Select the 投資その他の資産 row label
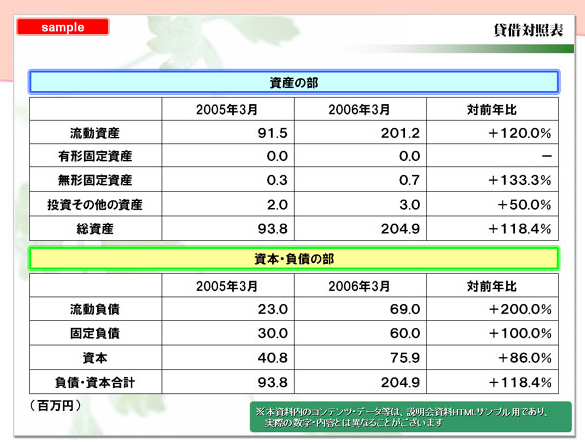 tap(95, 205)
